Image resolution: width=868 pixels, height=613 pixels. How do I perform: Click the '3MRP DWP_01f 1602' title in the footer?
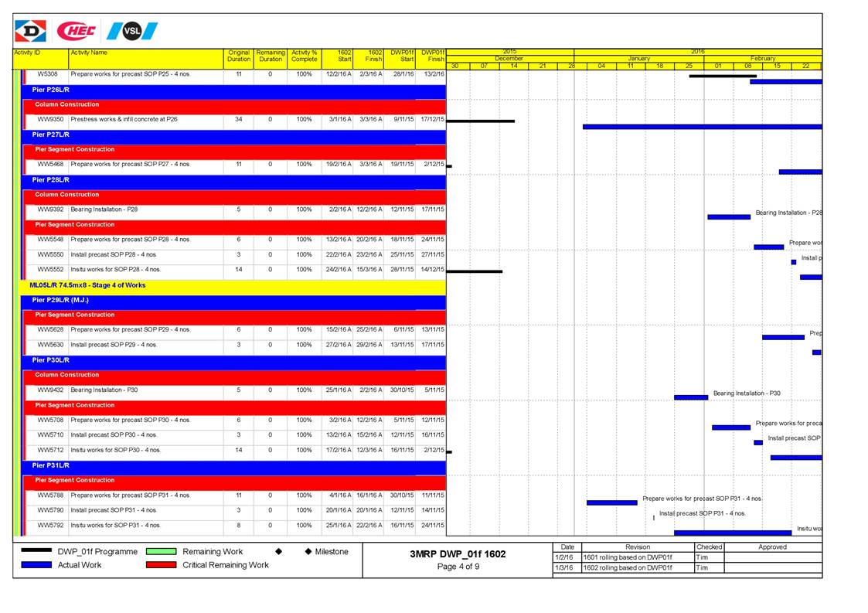[x=458, y=553]
